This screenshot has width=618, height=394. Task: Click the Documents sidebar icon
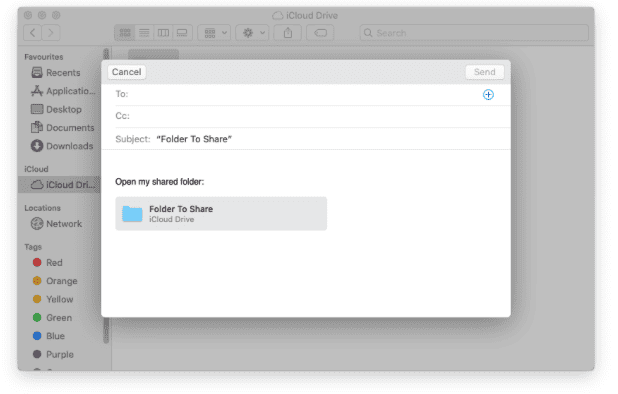tap(37, 127)
